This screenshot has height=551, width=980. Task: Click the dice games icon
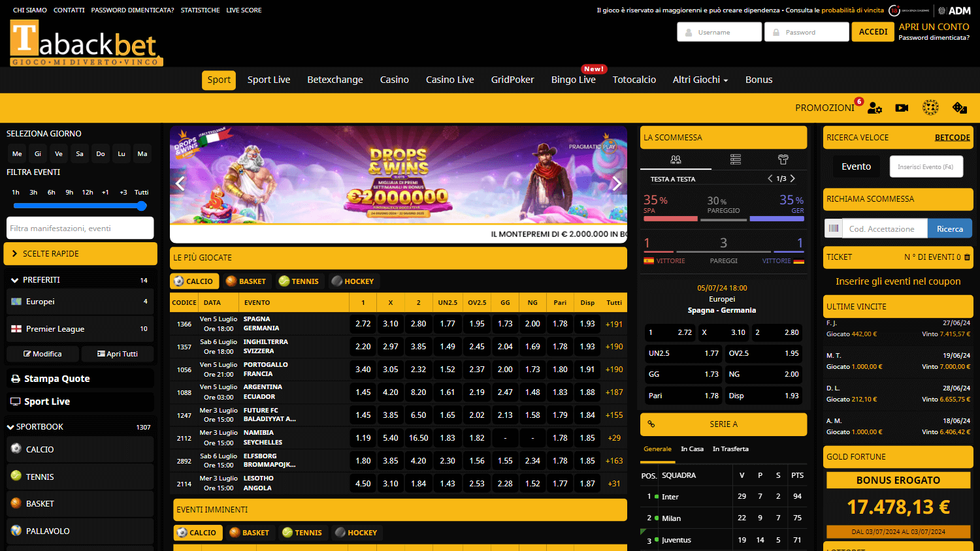click(x=960, y=108)
